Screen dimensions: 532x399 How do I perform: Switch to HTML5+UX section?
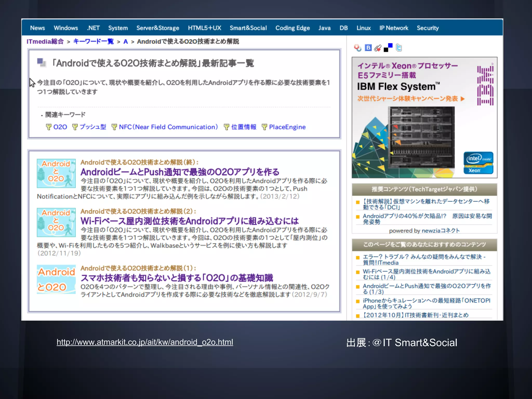click(x=204, y=28)
